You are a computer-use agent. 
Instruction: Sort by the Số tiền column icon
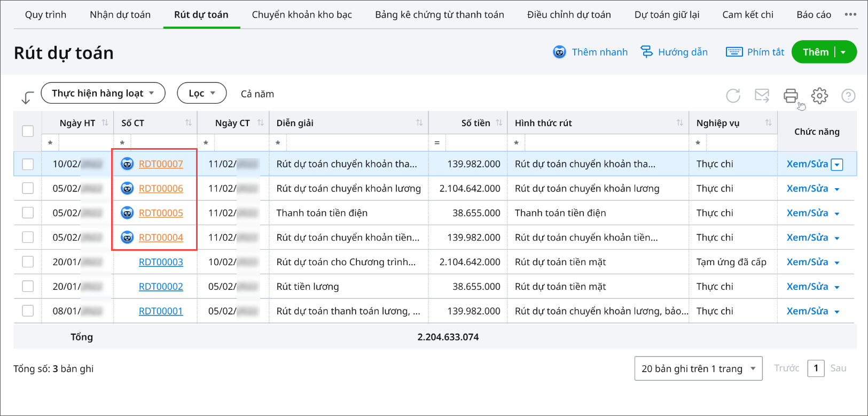[x=499, y=123]
